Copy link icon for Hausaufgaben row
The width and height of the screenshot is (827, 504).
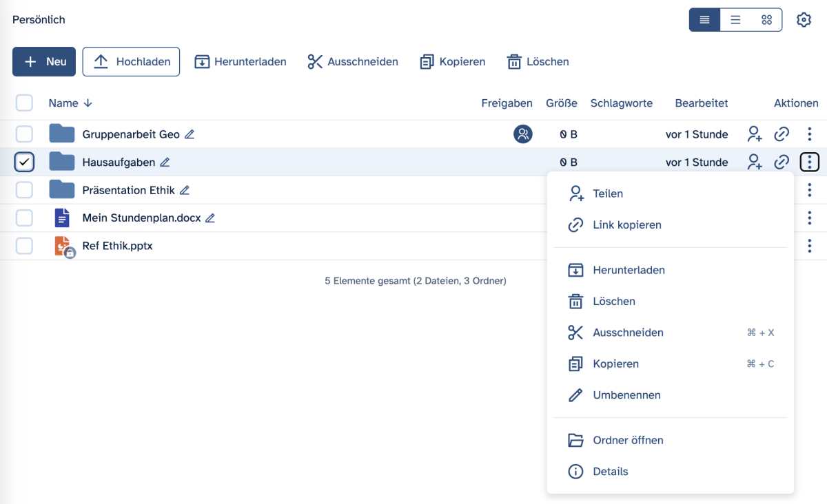coord(782,162)
